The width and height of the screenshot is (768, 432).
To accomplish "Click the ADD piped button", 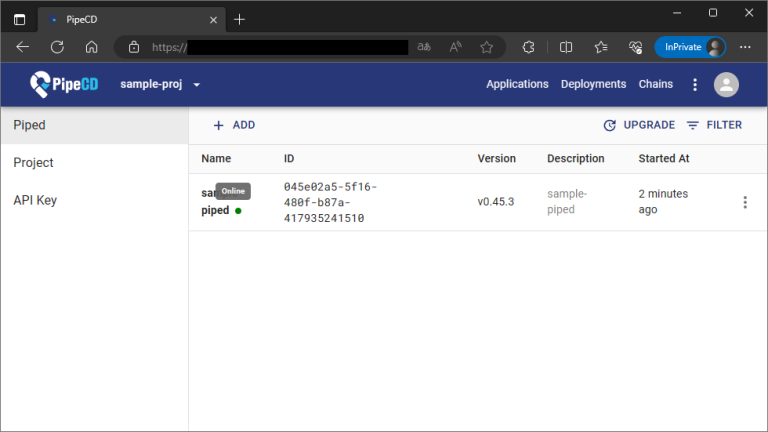I will [234, 125].
